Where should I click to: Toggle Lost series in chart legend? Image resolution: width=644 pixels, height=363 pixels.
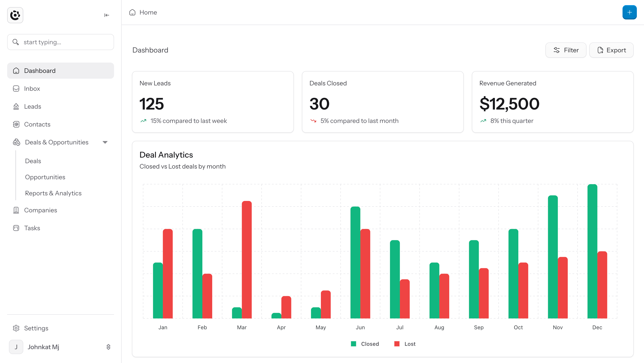point(405,344)
